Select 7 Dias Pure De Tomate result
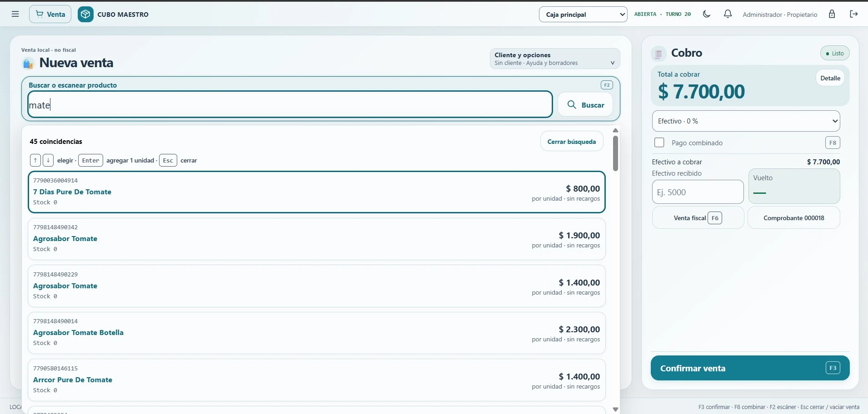This screenshot has height=414, width=868. coord(316,192)
